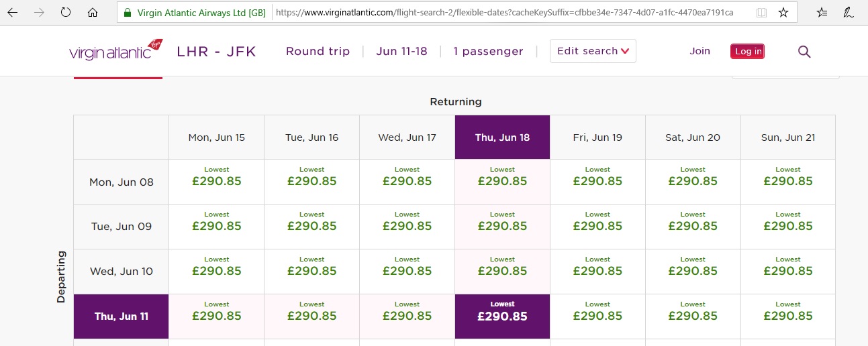The width and height of the screenshot is (868, 346).
Task: Click the Log in button
Action: 747,52
